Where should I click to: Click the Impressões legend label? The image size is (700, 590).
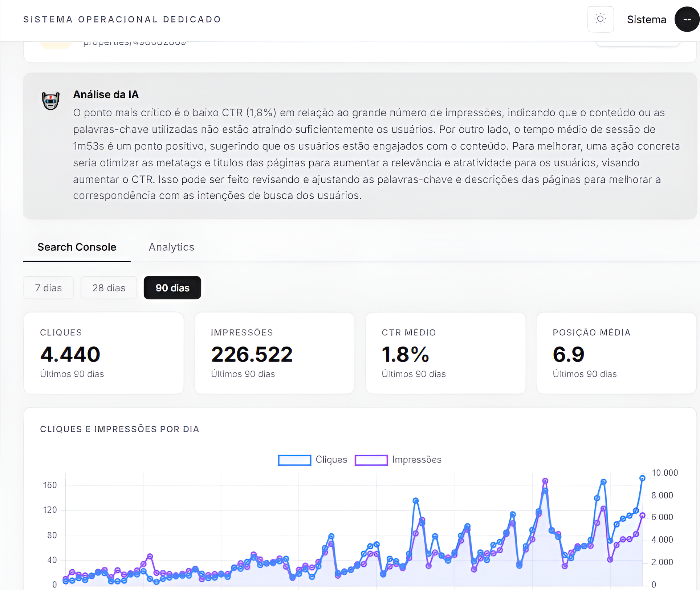pos(416,460)
